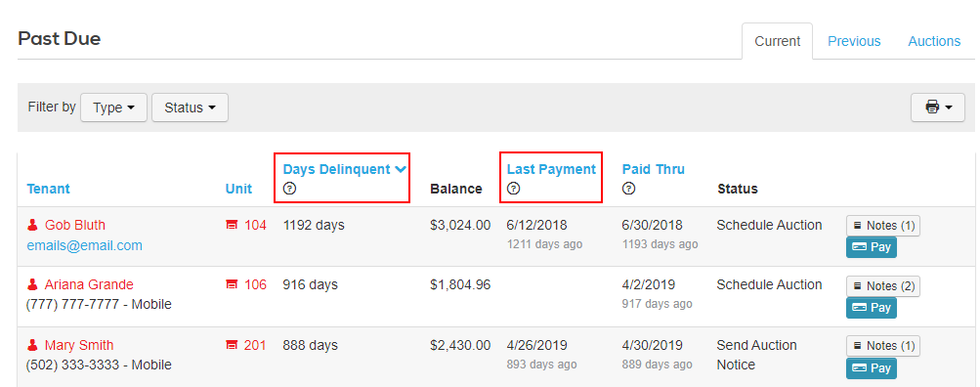Click the $2,430.00 balance
Screen dimensions: 980x387
(x=460, y=345)
